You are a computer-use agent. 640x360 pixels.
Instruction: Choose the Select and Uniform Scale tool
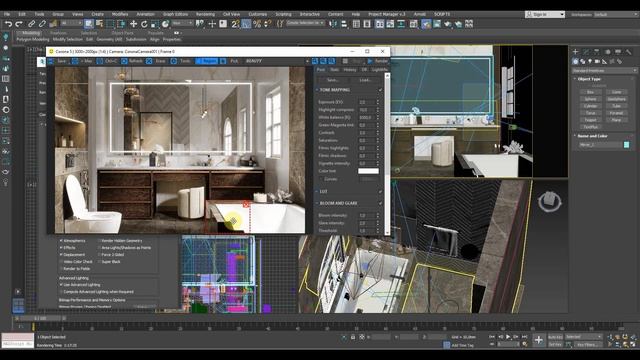[x=155, y=24]
